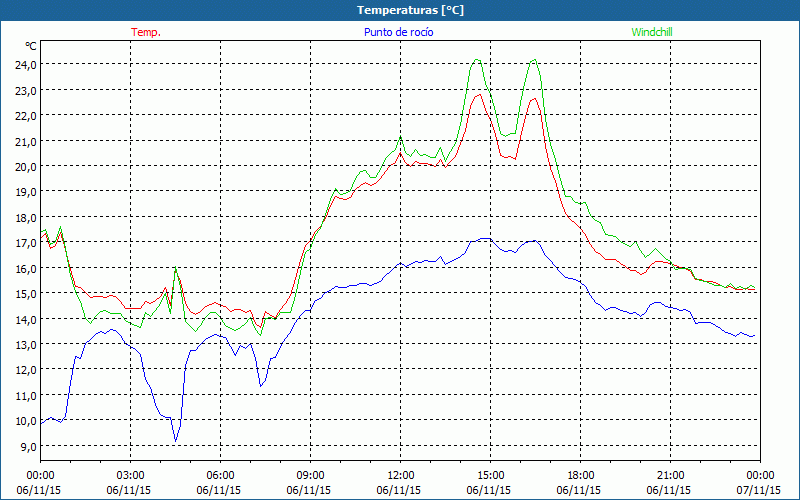Click the 20,0 y-axis value
The height and width of the screenshot is (500, 800).
coord(27,166)
